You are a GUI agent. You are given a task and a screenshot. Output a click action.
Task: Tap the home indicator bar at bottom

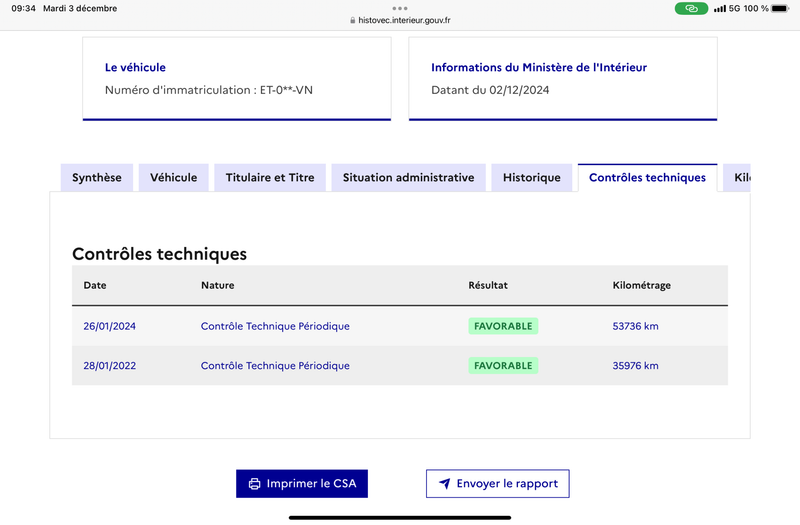[400, 517]
